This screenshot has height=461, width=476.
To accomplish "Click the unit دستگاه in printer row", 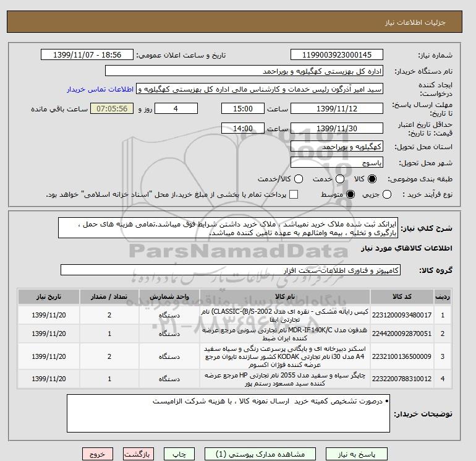I will pyautogui.click(x=169, y=379).
